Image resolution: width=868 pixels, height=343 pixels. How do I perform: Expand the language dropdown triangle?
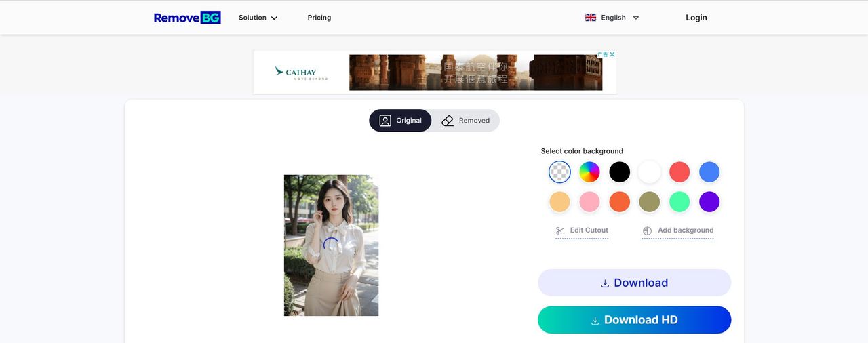pyautogui.click(x=635, y=18)
